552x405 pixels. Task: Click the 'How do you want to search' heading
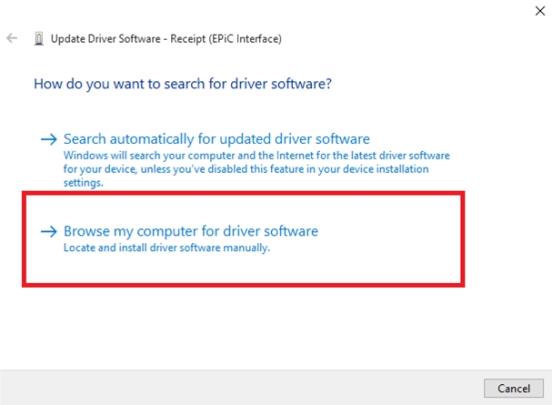(183, 84)
